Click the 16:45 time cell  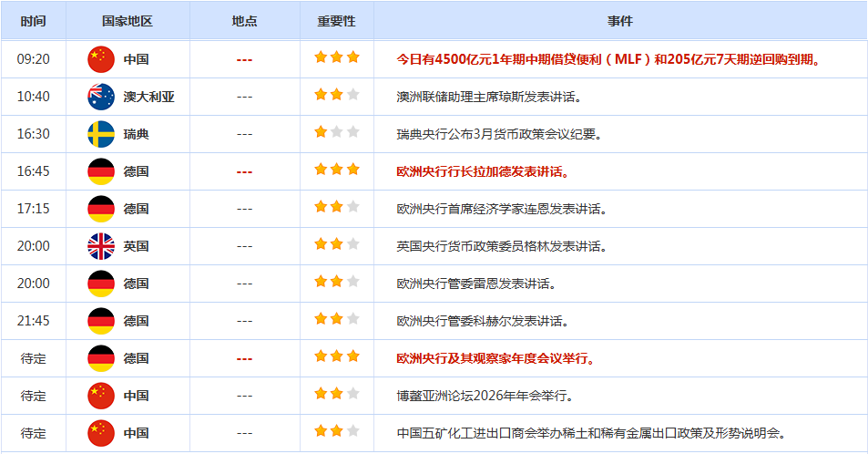tap(33, 171)
